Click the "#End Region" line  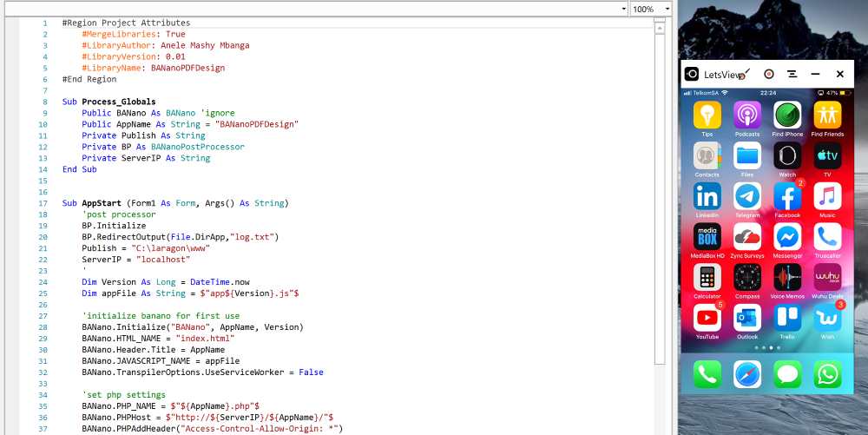point(89,79)
